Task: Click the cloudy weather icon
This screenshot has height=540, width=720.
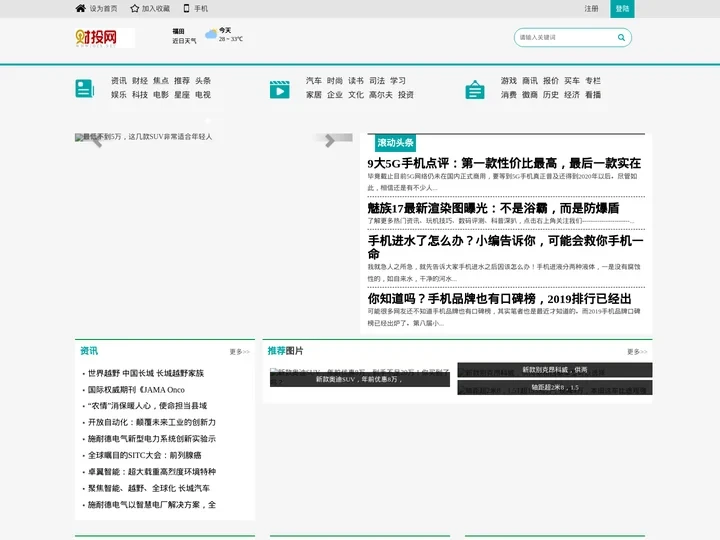Action: (x=211, y=34)
